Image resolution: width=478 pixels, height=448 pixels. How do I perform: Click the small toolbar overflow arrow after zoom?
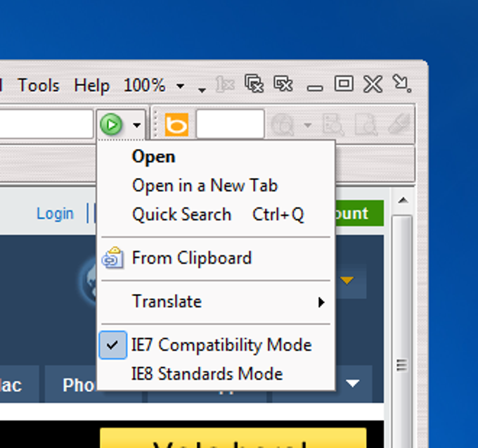(202, 90)
